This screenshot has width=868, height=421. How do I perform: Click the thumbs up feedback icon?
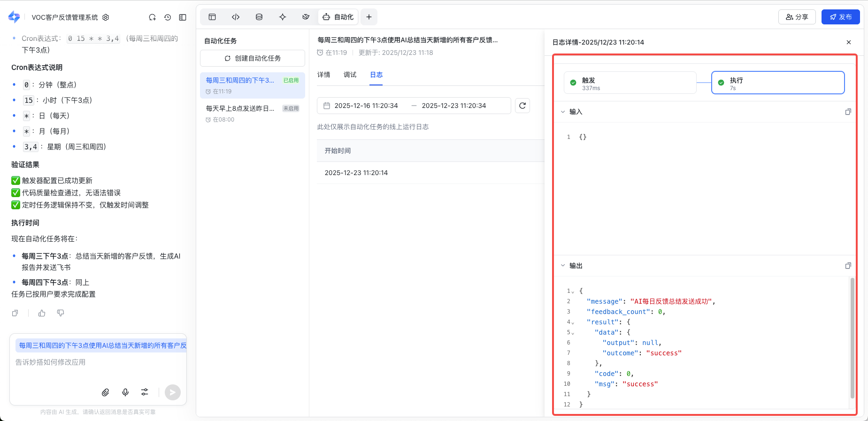pos(42,313)
